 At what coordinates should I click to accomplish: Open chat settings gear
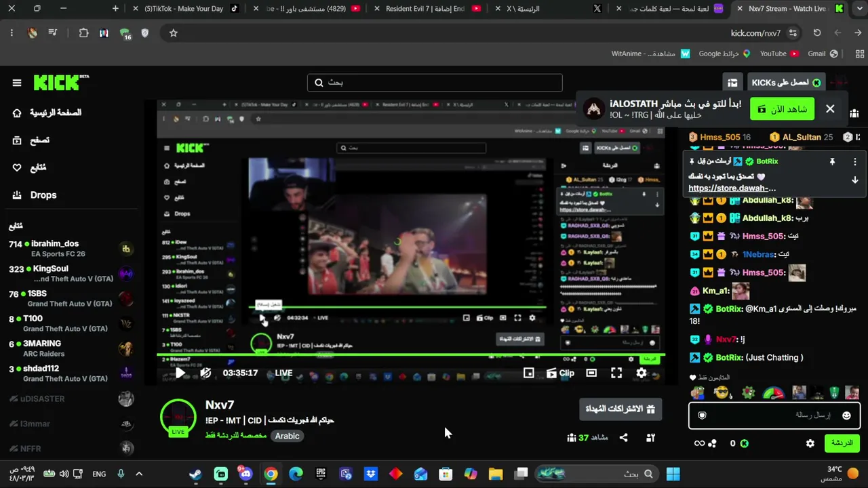(810, 443)
